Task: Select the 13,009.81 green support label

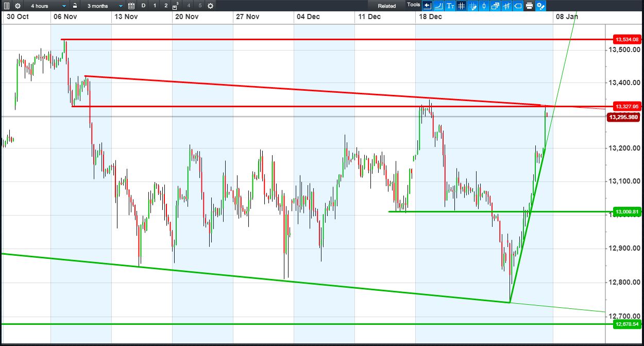Action: 628,212
